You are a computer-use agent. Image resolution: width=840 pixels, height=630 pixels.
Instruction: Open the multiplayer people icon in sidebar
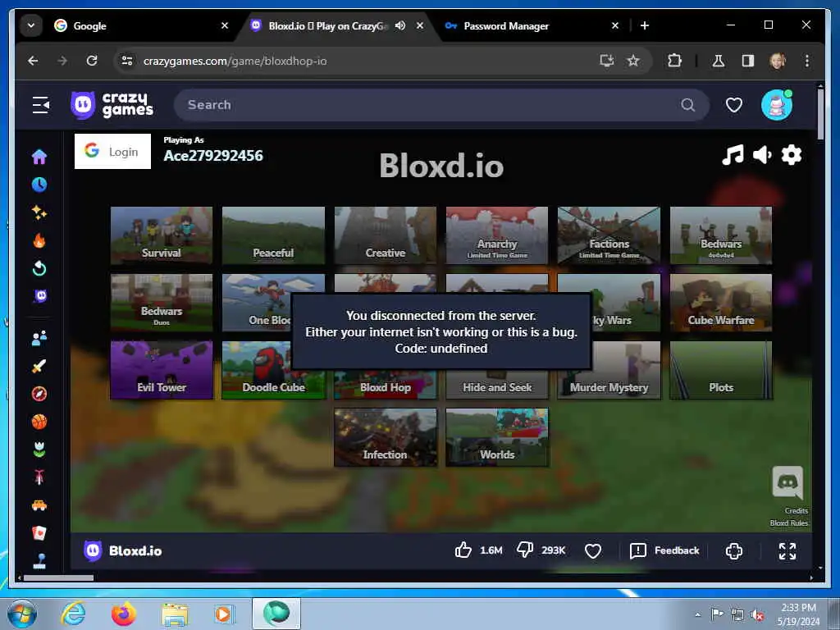point(39,338)
